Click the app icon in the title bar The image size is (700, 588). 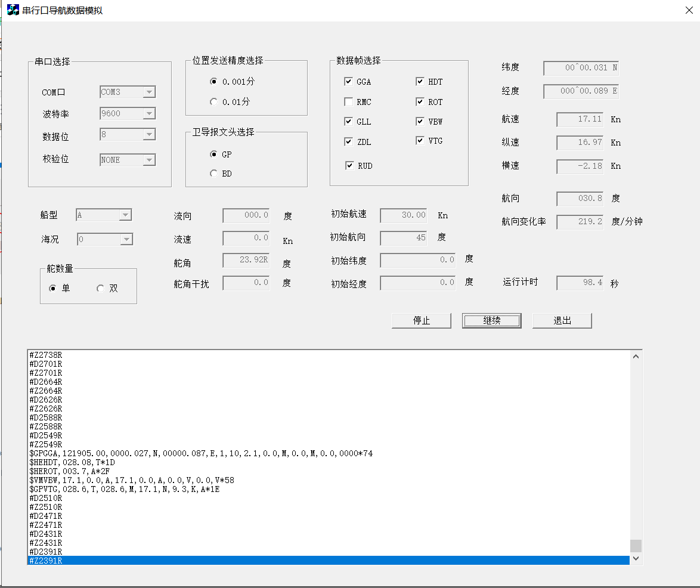tap(13, 10)
